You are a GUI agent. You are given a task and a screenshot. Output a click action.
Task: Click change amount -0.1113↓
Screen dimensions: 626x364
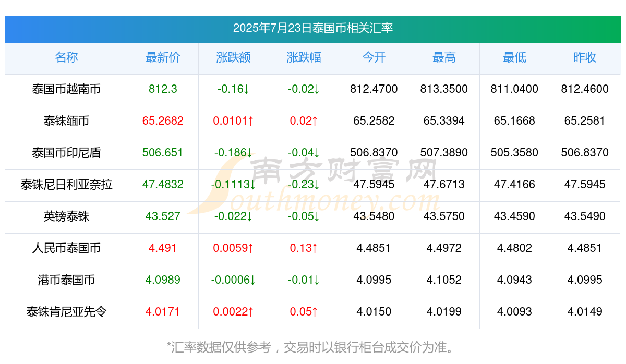click(x=233, y=185)
